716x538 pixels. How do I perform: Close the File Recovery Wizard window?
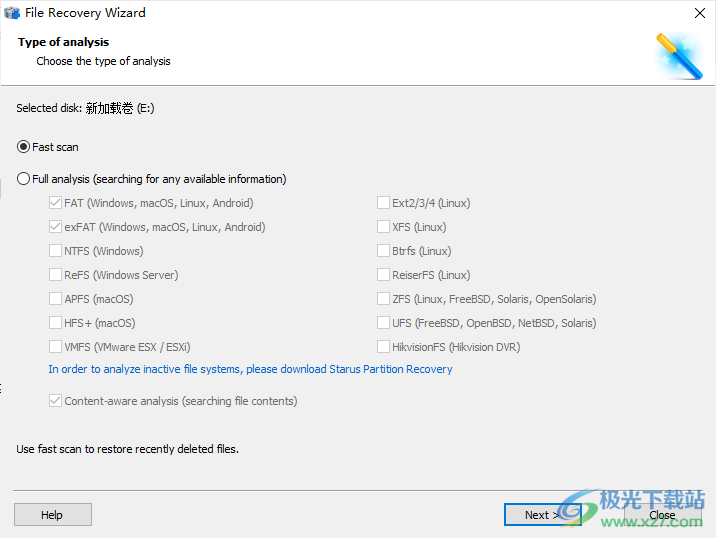coord(699,13)
